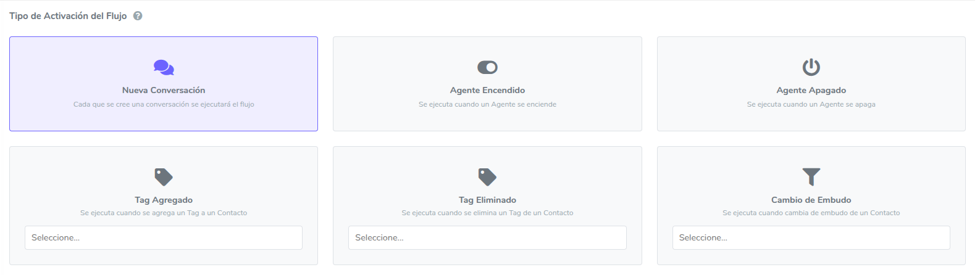The image size is (980, 275).
Task: Click the tag icon above Tag Eliminado
Action: click(487, 177)
